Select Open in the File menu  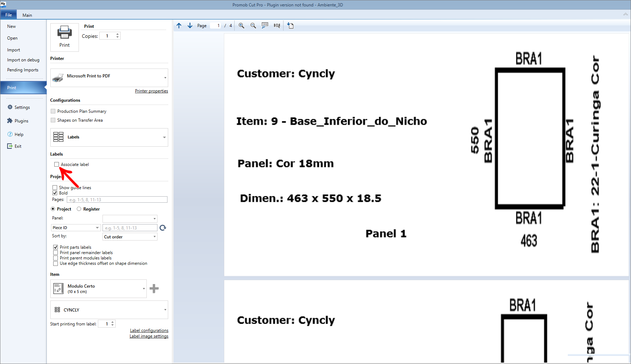(12, 38)
